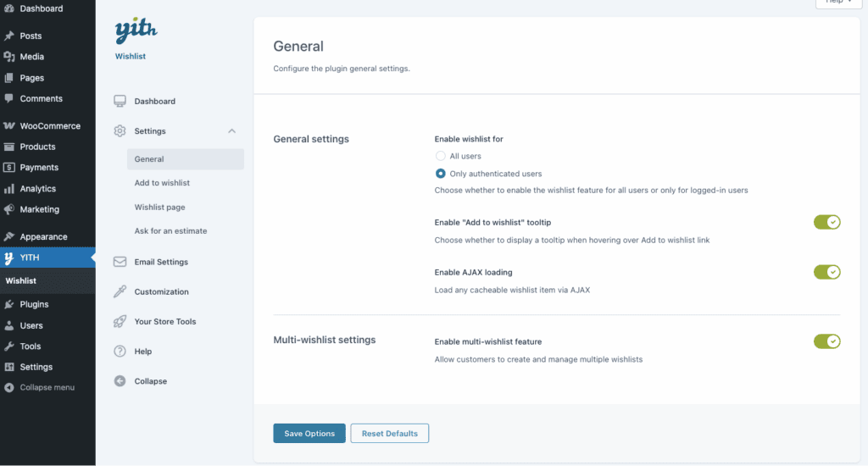Click the YITH Settings gear icon
Screen dimensions: 868x471
click(120, 131)
